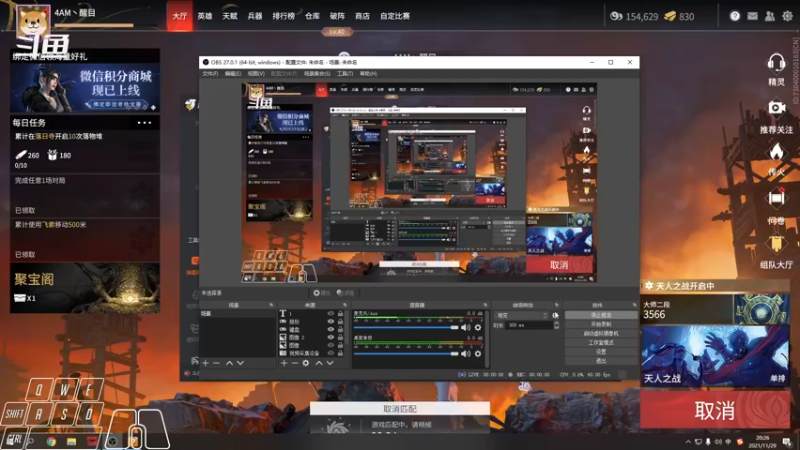Remove source with the minus icon in OBS sources panel
This screenshot has height=450, width=800.
point(294,363)
